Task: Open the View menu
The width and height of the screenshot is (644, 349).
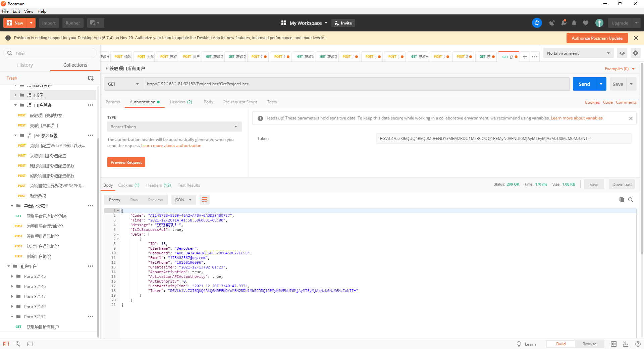Action: click(x=29, y=11)
